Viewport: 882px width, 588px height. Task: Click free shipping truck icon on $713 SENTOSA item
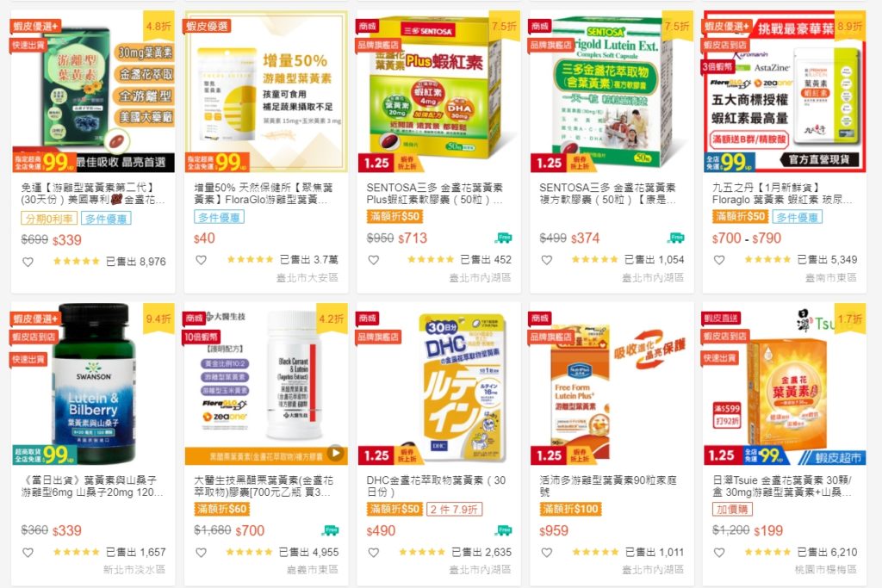pos(503,238)
